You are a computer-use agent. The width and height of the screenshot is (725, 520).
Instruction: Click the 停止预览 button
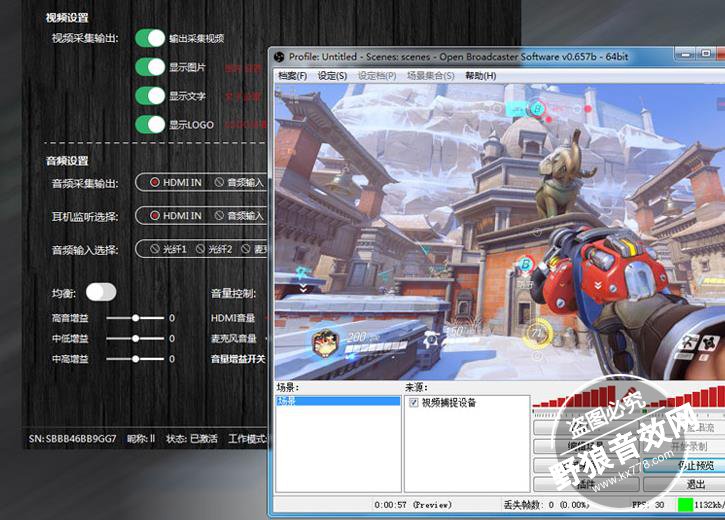[684, 465]
